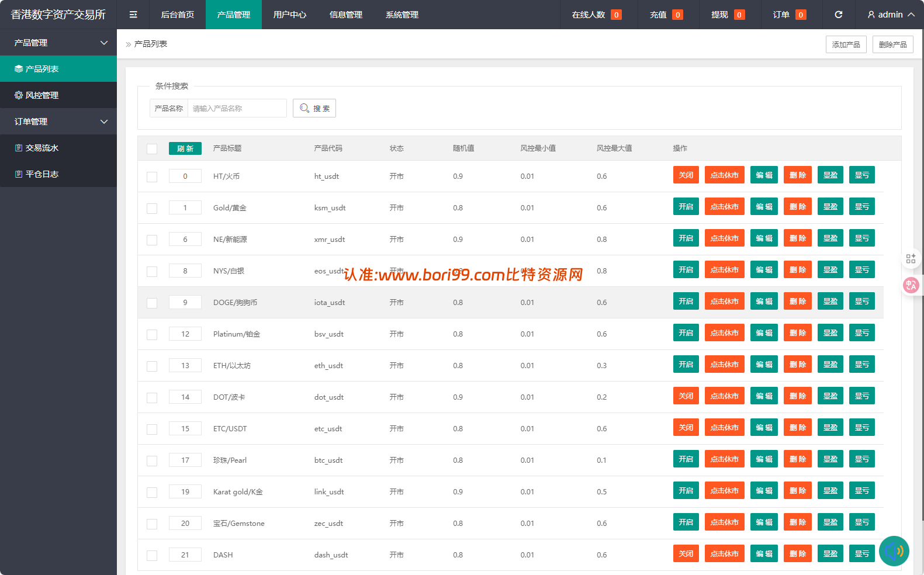
Task: Edit sort order field of HT/火币 row
Action: pos(185,176)
